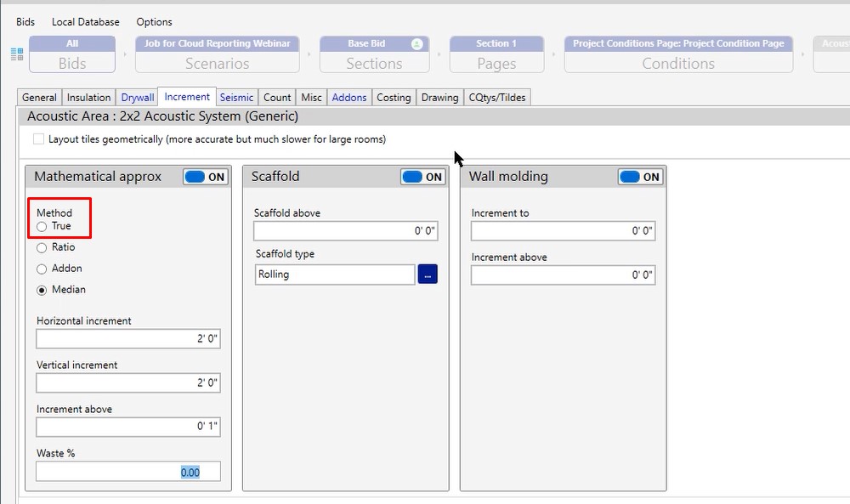Open the Local Database menu
Image resolution: width=850 pixels, height=504 pixels.
pos(85,22)
